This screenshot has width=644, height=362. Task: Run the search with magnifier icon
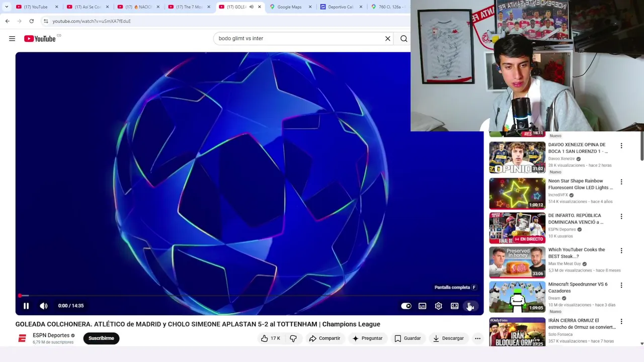404,39
